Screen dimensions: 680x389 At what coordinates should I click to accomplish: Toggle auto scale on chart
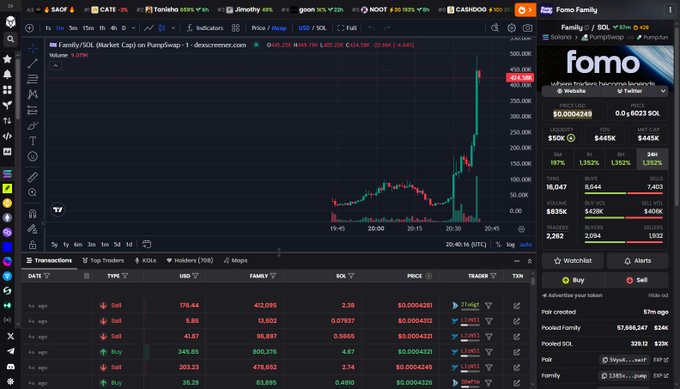point(526,245)
